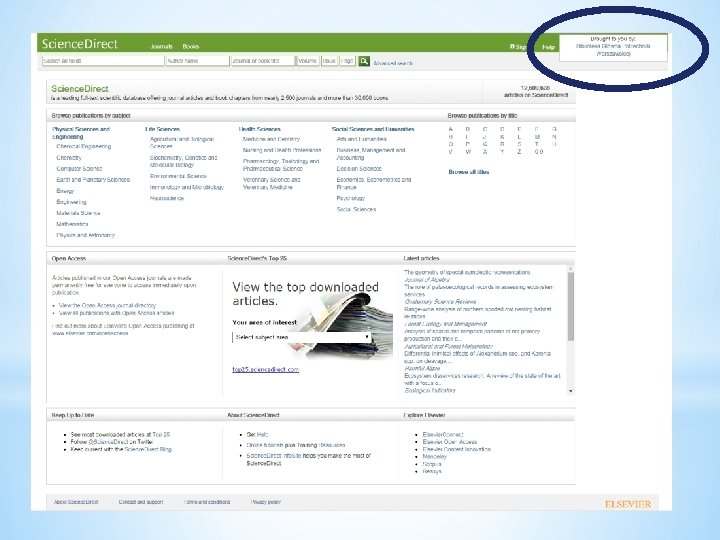Image resolution: width=720 pixels, height=540 pixels.
Task: Open About ScienceDirect footer link
Action: (76, 502)
